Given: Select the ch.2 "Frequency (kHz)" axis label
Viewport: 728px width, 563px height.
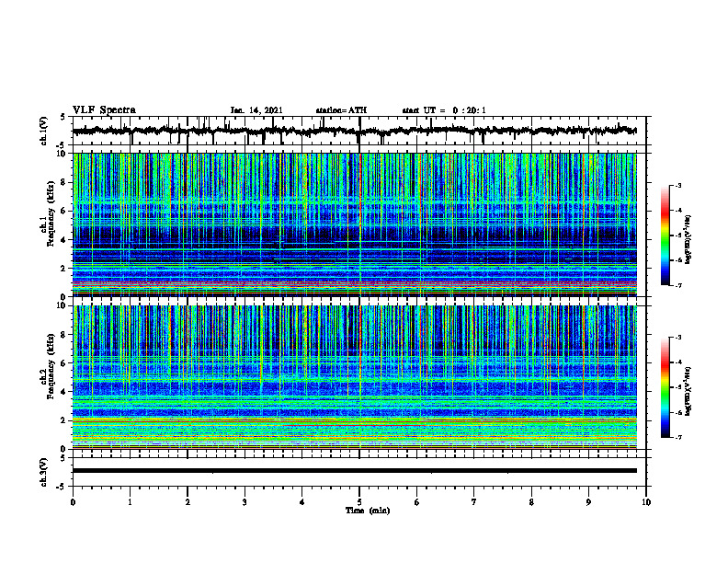Looking at the screenshot, I should click(x=51, y=365).
